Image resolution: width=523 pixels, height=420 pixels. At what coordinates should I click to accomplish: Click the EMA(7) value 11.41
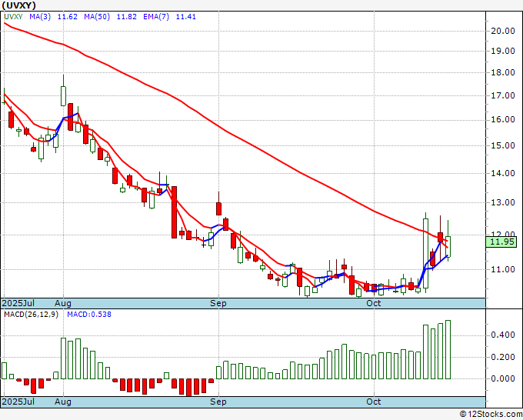tap(186, 17)
